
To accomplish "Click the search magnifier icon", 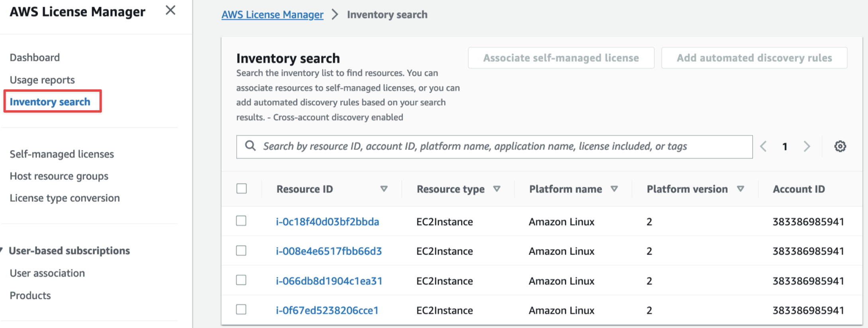I will click(x=250, y=146).
